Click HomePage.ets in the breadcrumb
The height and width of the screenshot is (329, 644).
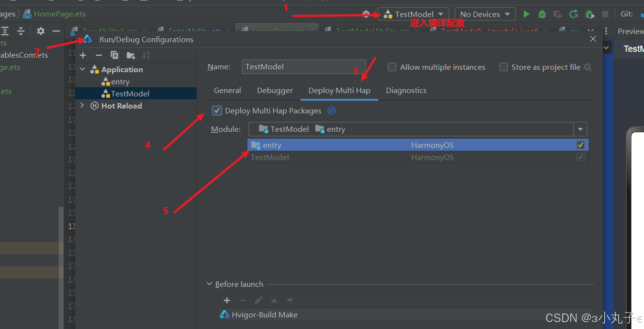pos(60,14)
